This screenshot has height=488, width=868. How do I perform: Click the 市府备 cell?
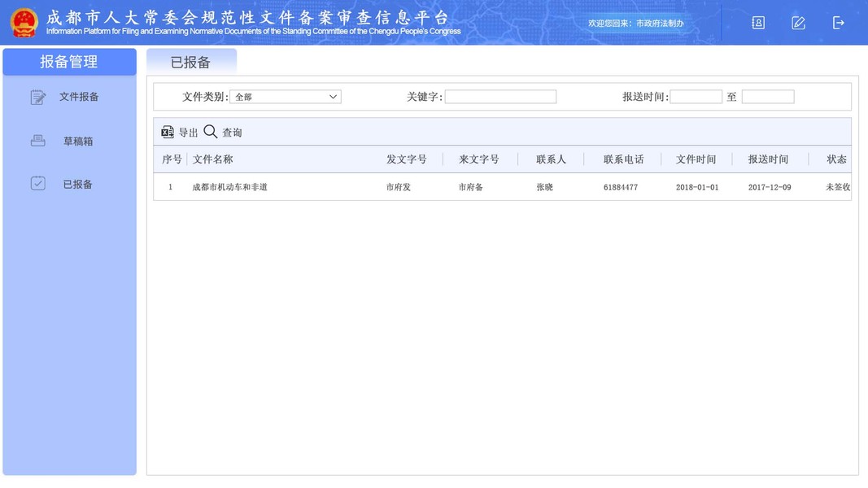point(470,187)
